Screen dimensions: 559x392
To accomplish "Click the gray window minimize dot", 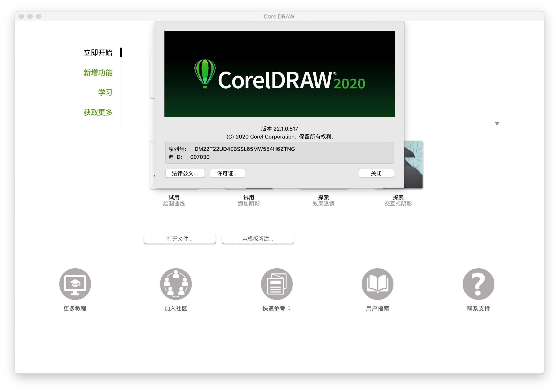I will (30, 16).
